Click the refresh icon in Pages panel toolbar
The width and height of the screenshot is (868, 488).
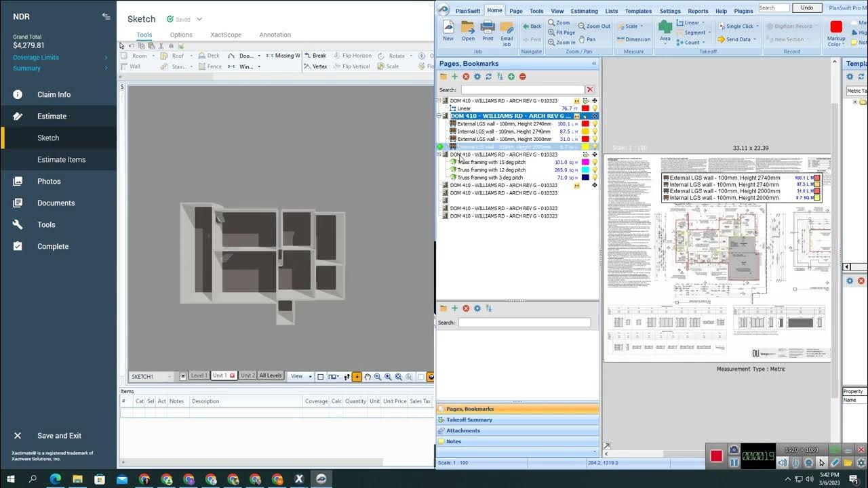pos(488,77)
